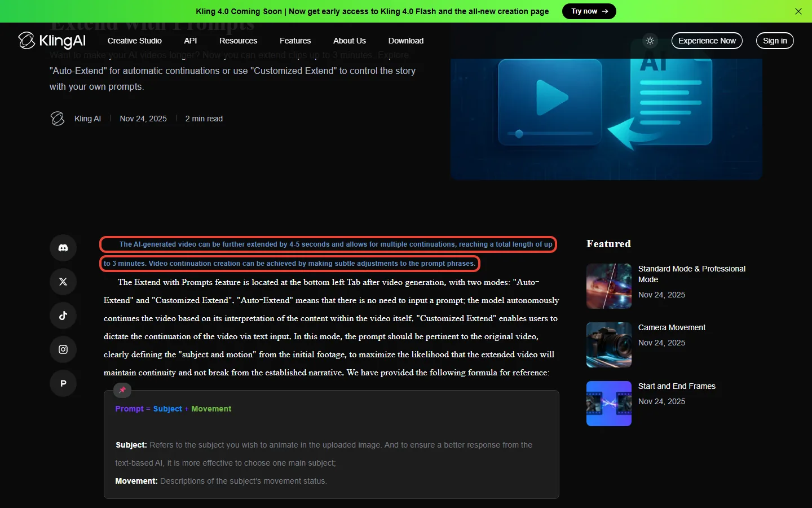Dismiss the Kling 4.0 announcement banner
Image resolution: width=812 pixels, height=508 pixels.
pos(798,11)
